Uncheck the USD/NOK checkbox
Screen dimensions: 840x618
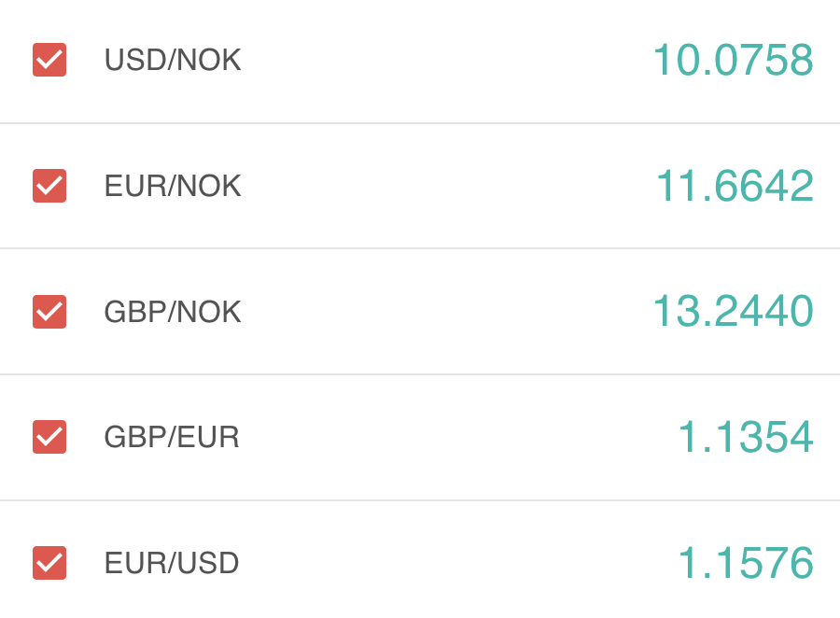(49, 61)
